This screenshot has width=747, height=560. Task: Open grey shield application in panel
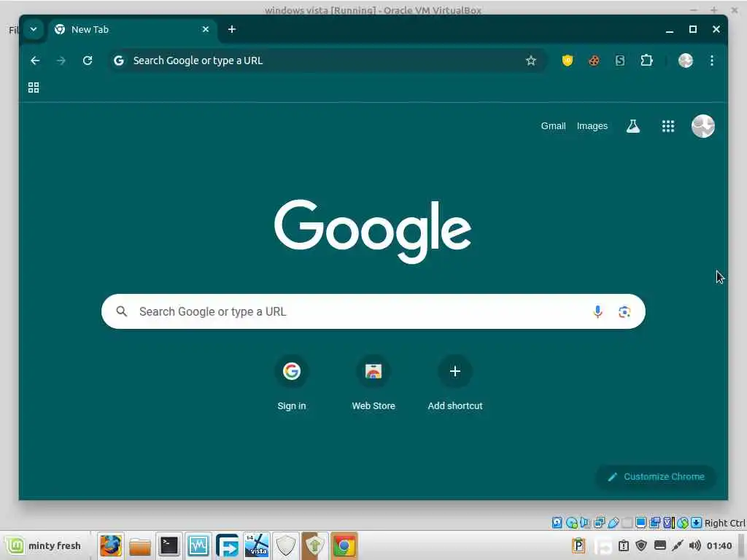click(286, 545)
